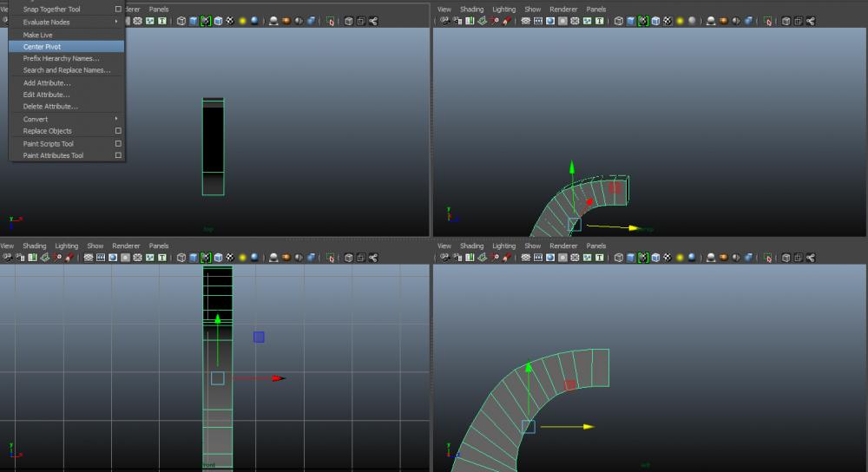
Task: Open Replace Objects option box
Action: pyautogui.click(x=118, y=131)
